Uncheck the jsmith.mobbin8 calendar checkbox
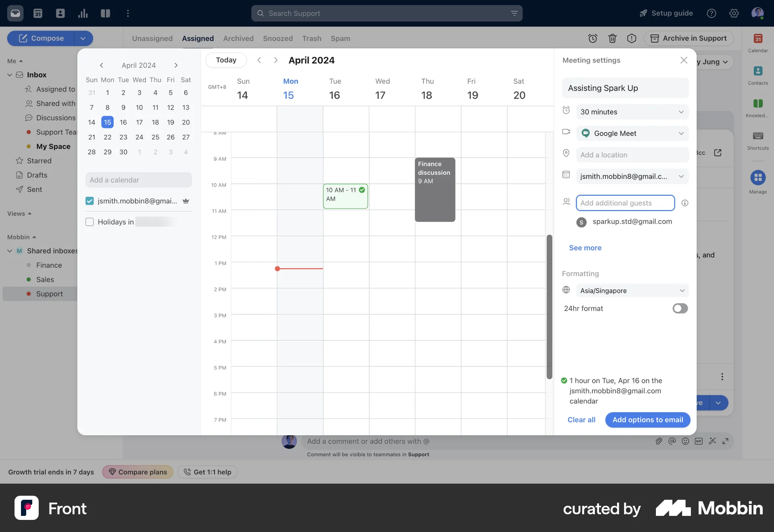The height and width of the screenshot is (532, 774). click(x=89, y=201)
